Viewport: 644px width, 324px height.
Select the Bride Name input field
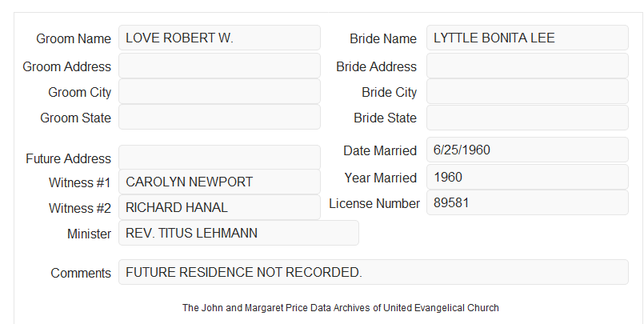(527, 38)
